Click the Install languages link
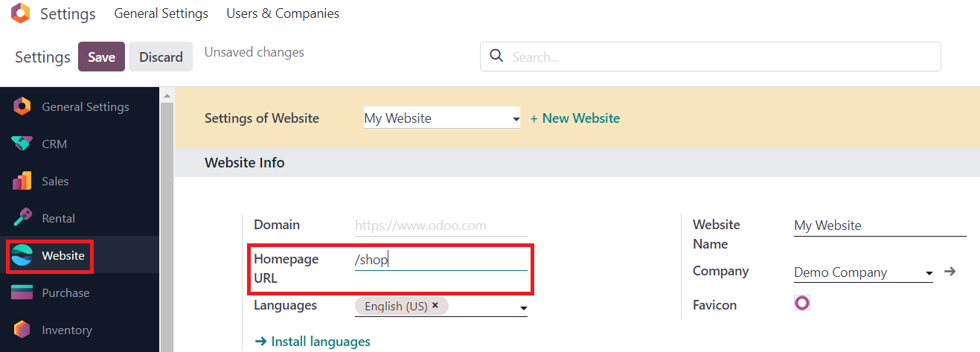The height and width of the screenshot is (352, 980). point(313,342)
